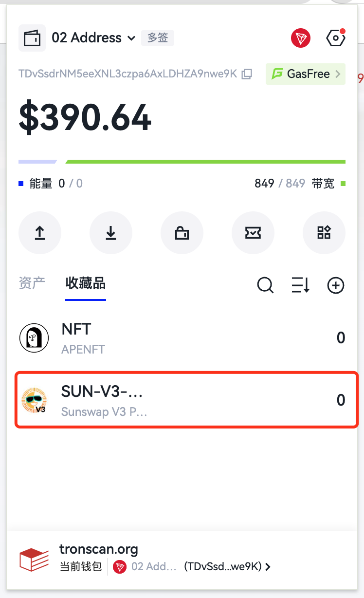Open the settings hexagon icon
Screen dimensions: 364x598
click(335, 38)
